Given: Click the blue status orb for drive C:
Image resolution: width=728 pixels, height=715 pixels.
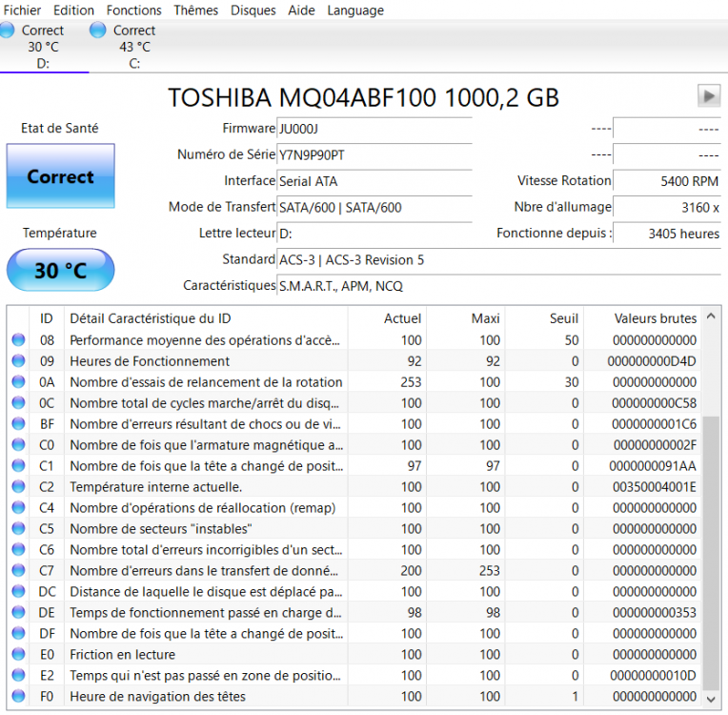Looking at the screenshot, I should (98, 31).
